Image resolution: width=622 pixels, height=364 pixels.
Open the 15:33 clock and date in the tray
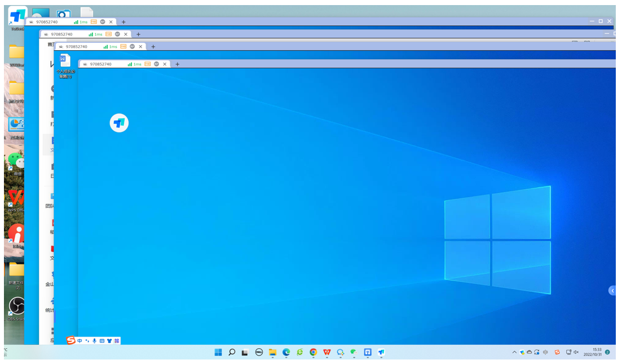coord(593,352)
